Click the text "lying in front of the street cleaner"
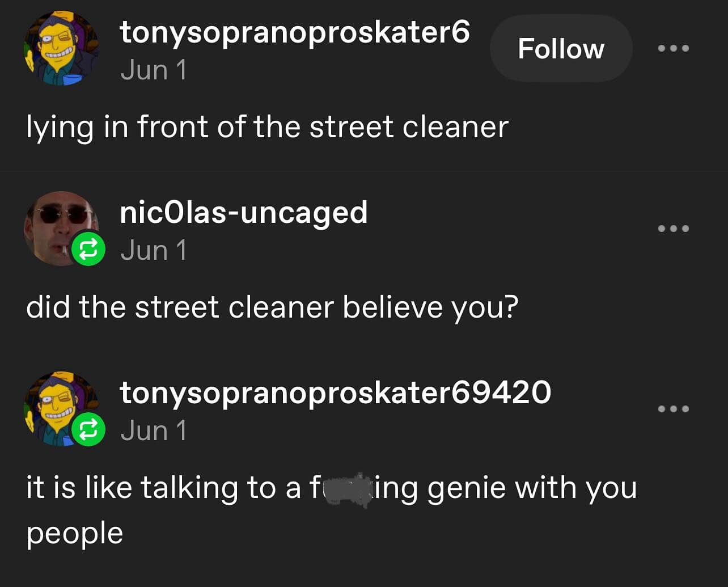This screenshot has height=587, width=728. tap(267, 126)
